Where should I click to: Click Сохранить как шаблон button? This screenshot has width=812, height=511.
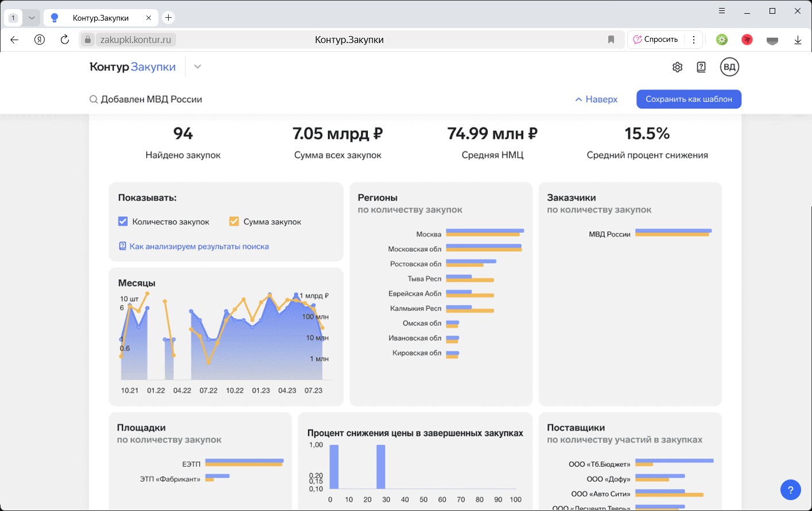689,99
